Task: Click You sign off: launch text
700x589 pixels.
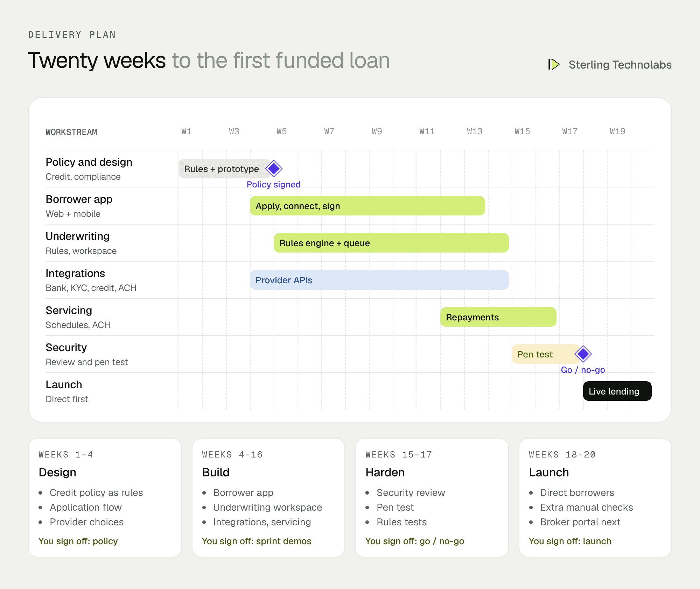Action: [570, 541]
